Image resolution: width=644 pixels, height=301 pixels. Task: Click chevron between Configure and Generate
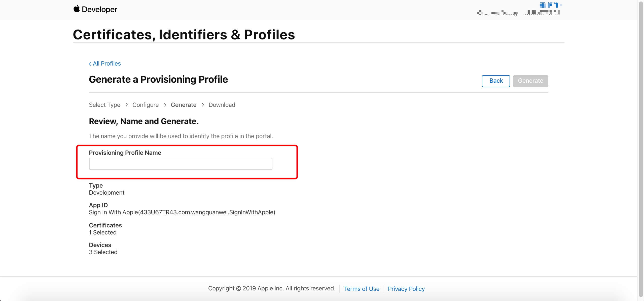[165, 105]
